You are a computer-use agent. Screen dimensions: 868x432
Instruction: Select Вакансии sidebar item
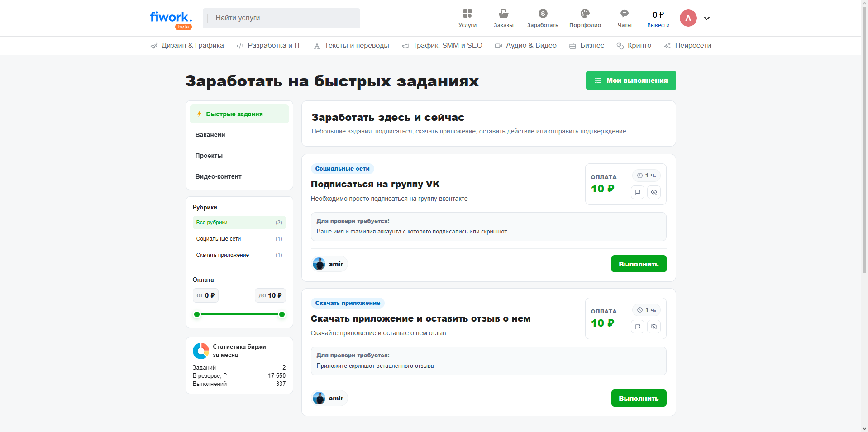pyautogui.click(x=239, y=135)
